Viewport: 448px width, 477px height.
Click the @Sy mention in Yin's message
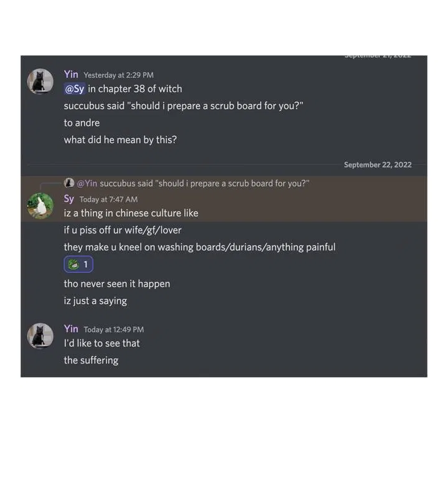(x=75, y=89)
